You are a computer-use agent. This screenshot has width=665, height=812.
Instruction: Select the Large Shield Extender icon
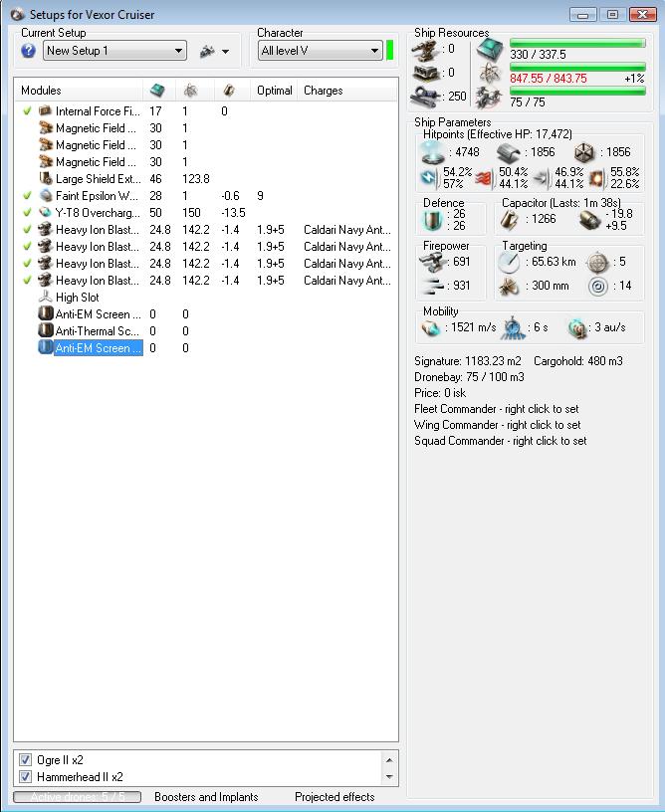[x=46, y=179]
